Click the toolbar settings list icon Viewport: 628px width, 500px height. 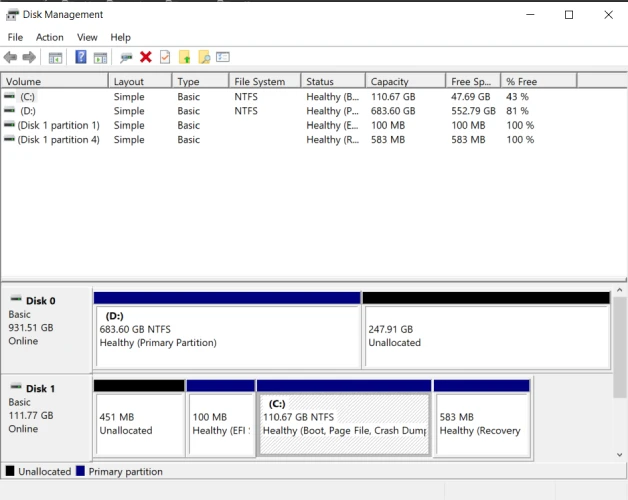[x=223, y=58]
